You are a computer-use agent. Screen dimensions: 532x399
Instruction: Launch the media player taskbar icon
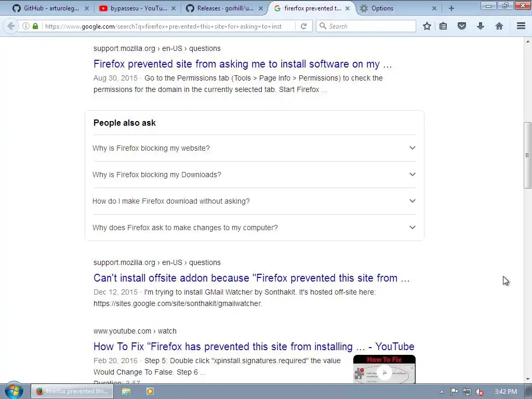click(150, 391)
